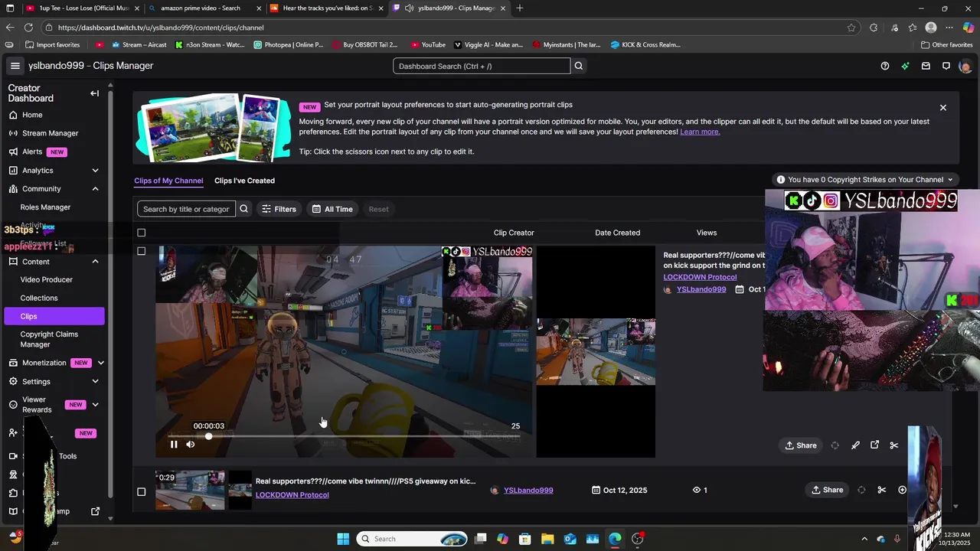Image resolution: width=980 pixels, height=551 pixels.
Task: Share the Oct 12, 2025 clip
Action: (828, 490)
